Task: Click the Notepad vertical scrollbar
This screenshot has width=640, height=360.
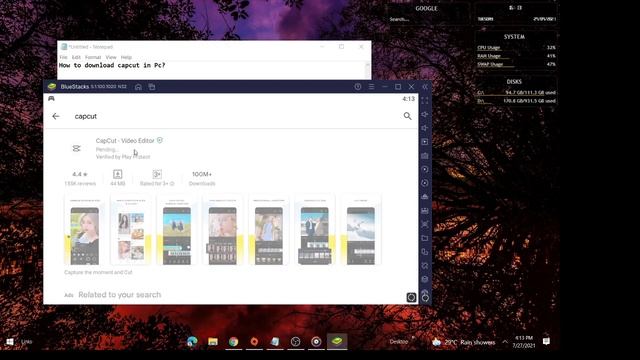Action: click(x=367, y=70)
